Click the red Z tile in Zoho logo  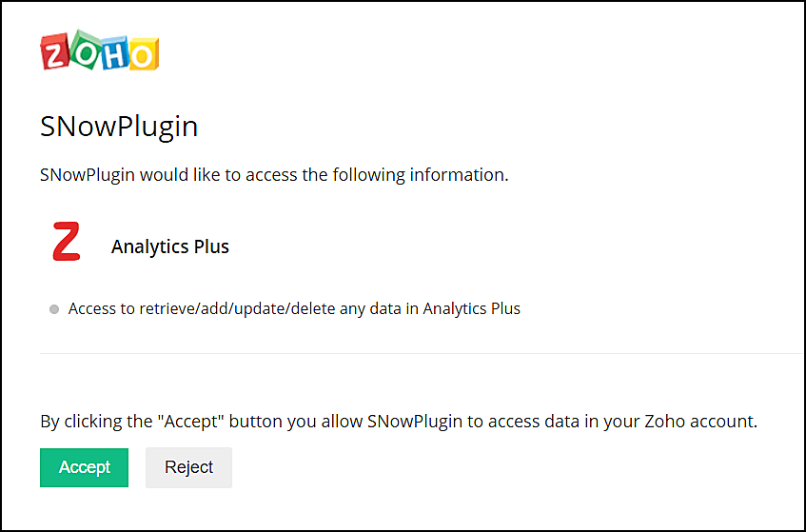(x=55, y=54)
